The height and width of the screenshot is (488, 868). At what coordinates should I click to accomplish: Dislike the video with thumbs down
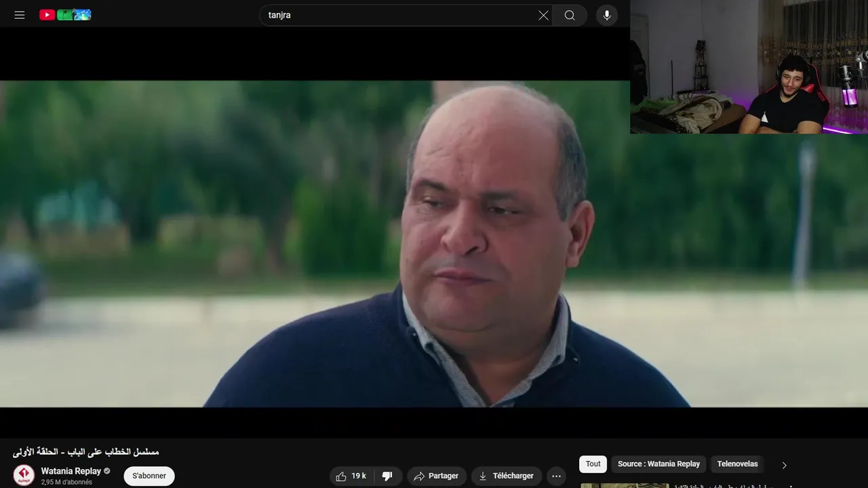pyautogui.click(x=388, y=476)
